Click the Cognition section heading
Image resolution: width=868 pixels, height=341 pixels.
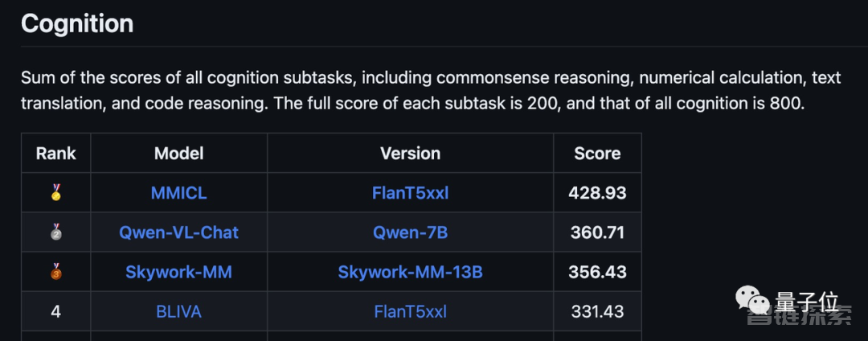pyautogui.click(x=77, y=24)
